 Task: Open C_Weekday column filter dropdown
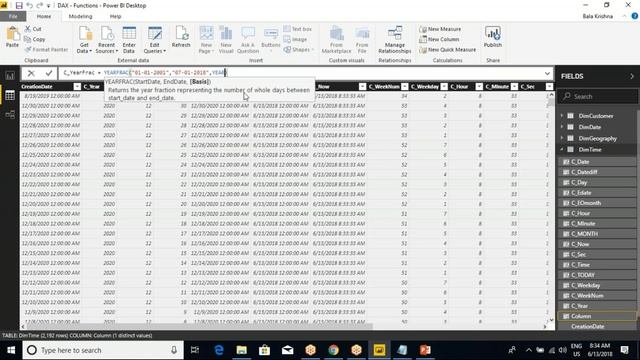[x=444, y=87]
